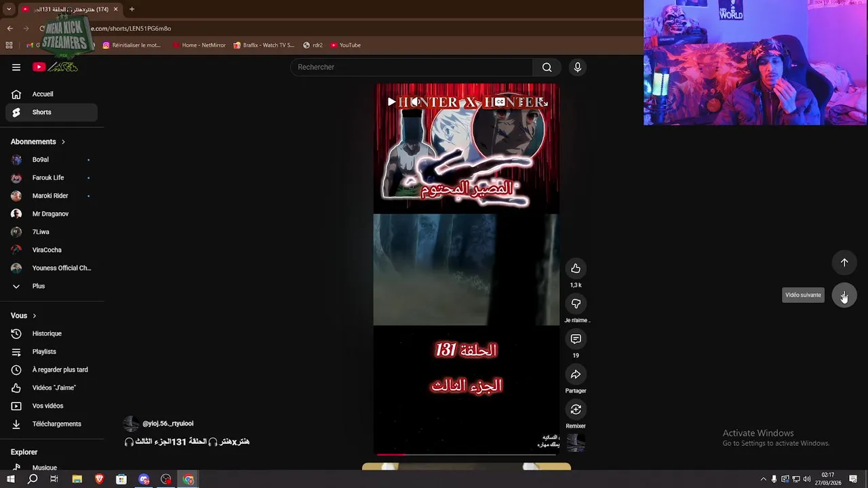Open the YouTube hamburger guide menu
868x488 pixels.
(16, 67)
